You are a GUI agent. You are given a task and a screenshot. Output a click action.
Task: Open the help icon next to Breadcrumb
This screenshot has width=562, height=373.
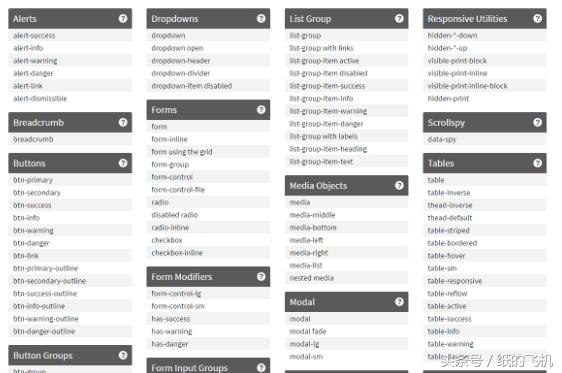click(123, 123)
